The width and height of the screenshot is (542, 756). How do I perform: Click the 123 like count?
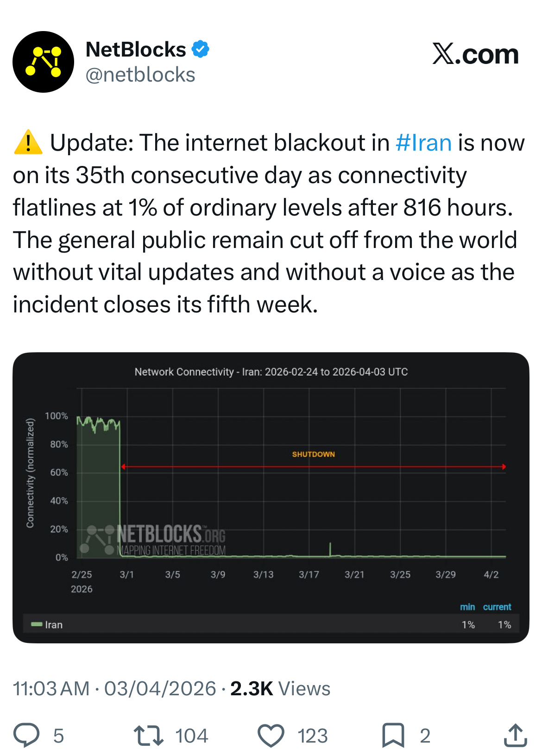point(312,735)
